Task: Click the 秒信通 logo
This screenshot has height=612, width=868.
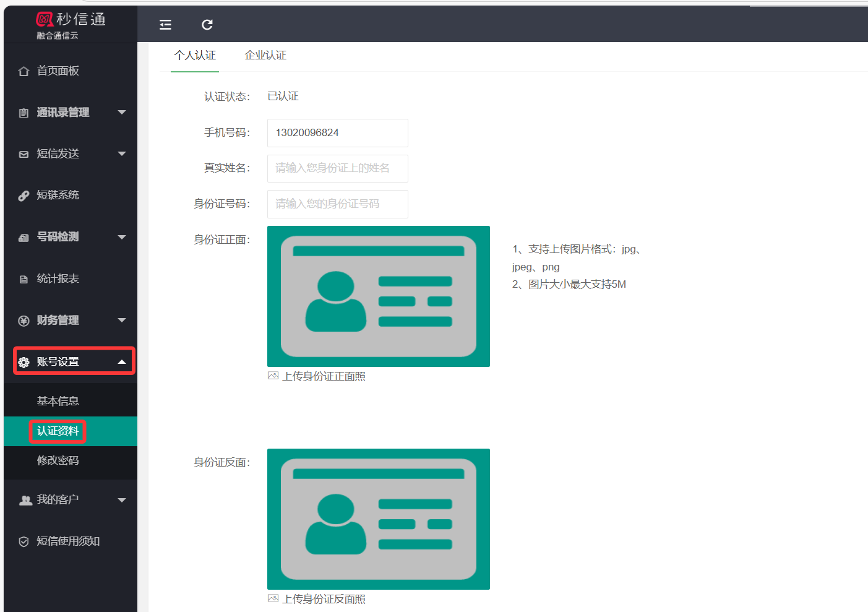Action: point(71,25)
